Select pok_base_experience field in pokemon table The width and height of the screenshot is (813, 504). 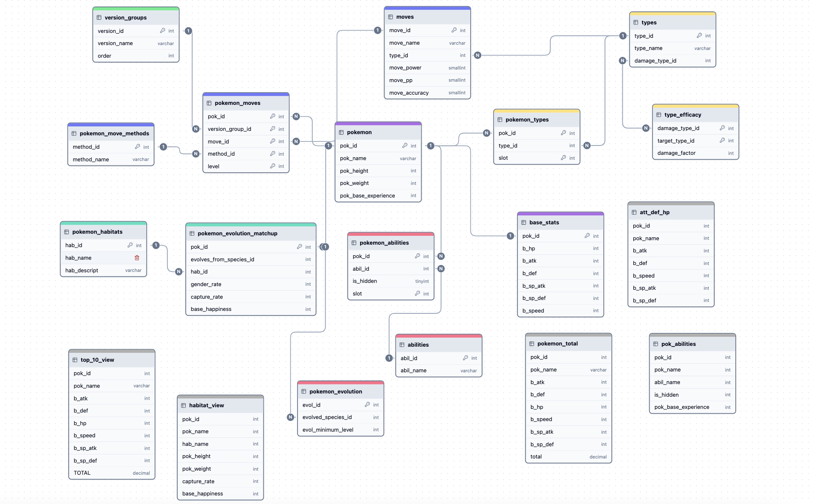tap(378, 196)
